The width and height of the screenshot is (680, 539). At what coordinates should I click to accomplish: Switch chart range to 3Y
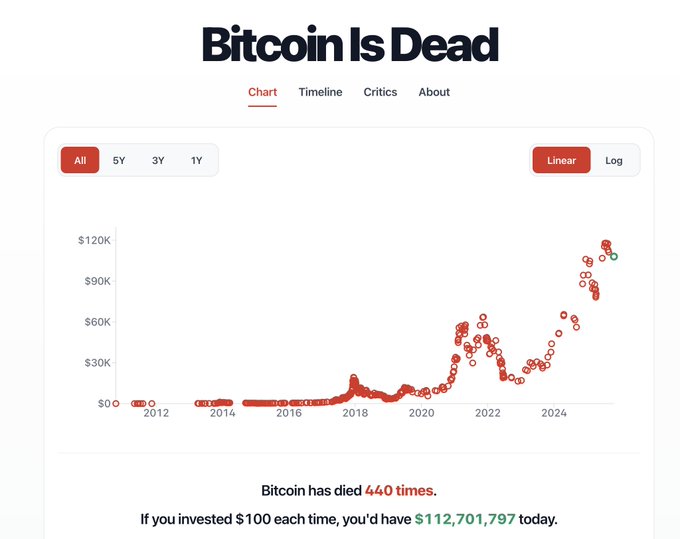pyautogui.click(x=158, y=160)
